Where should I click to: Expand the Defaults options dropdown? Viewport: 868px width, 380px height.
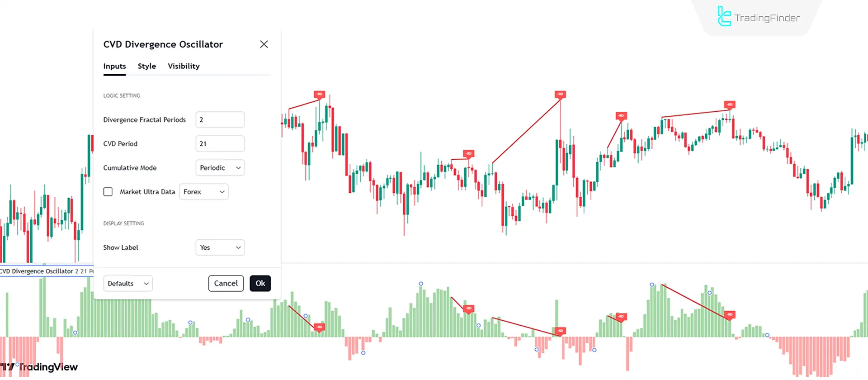pos(128,283)
